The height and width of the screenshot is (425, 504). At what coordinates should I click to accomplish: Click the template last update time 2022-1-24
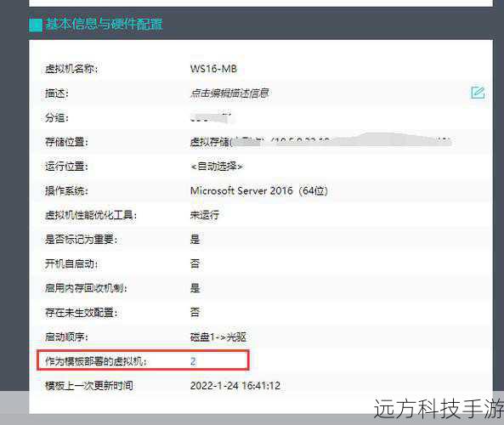pos(235,385)
